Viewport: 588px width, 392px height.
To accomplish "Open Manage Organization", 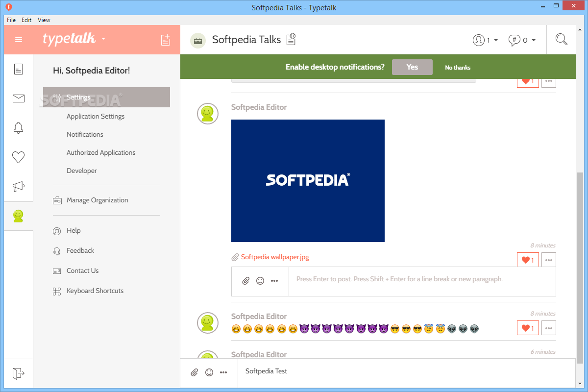I will pos(98,200).
